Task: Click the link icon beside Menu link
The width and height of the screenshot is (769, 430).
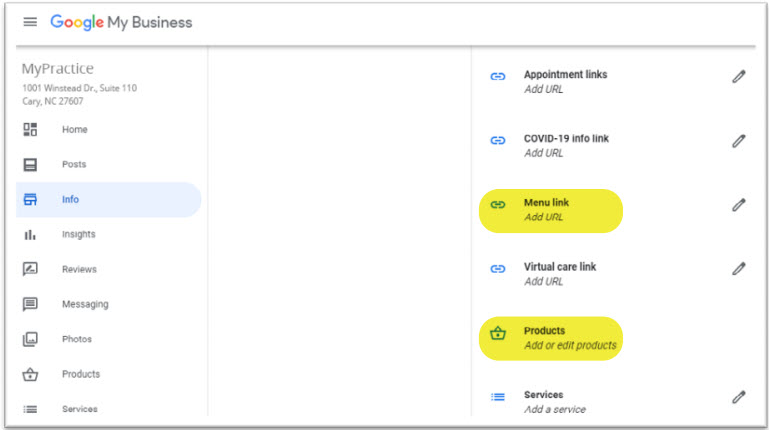Action: coord(498,204)
